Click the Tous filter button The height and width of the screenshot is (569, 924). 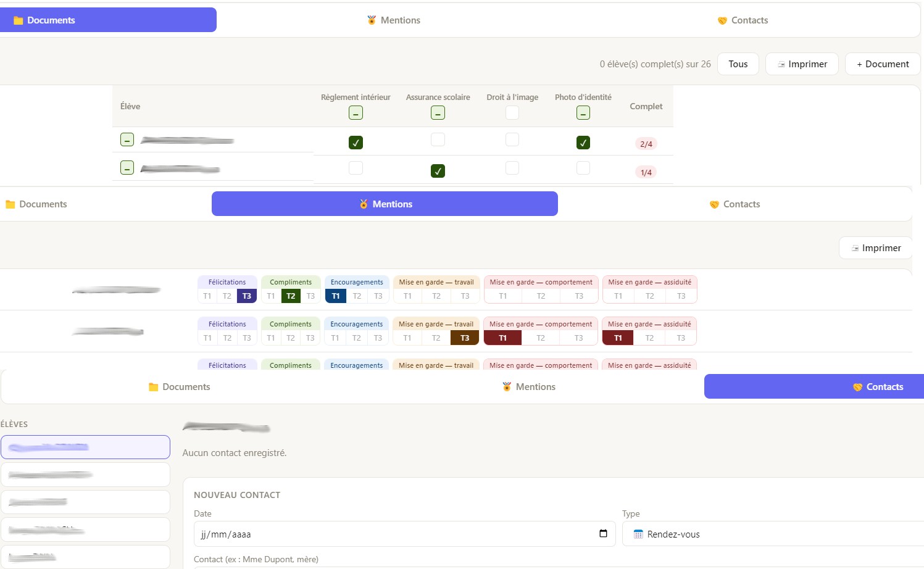tap(738, 64)
